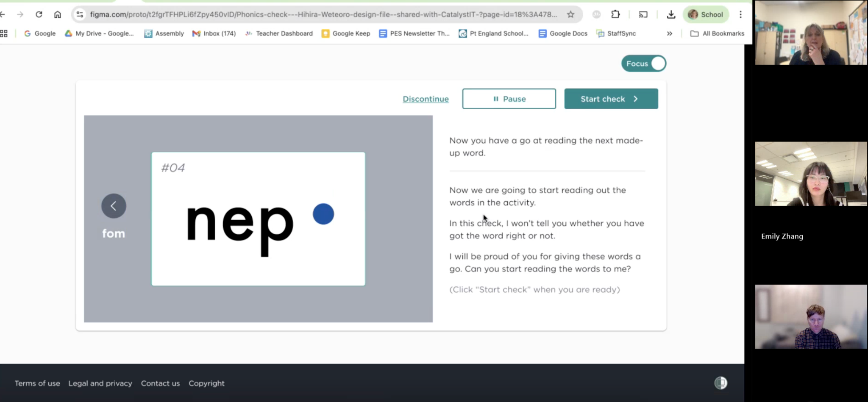Bookmark this page with the star icon

tap(570, 14)
